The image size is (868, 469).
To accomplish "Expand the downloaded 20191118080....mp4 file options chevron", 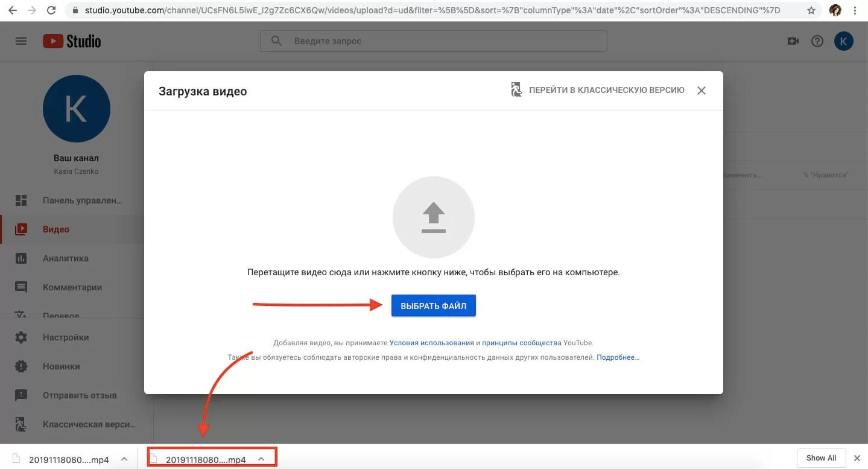I will (x=261, y=459).
